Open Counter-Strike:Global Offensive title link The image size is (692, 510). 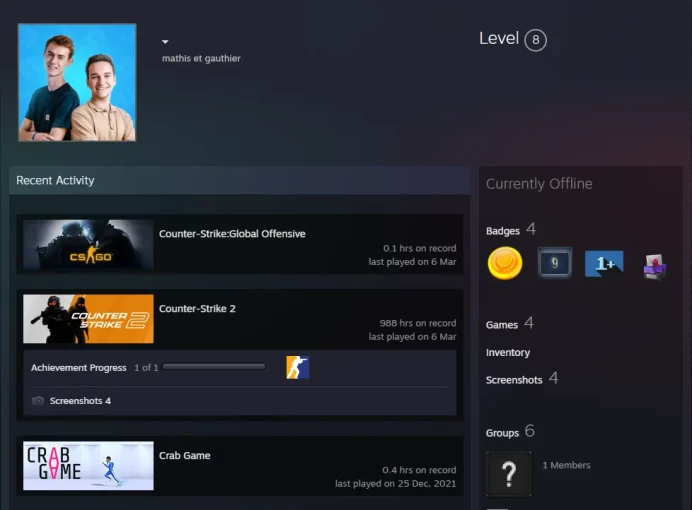pyautogui.click(x=232, y=234)
